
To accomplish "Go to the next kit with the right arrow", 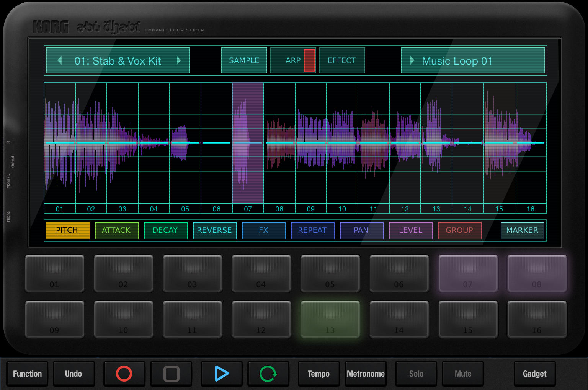I will pos(178,60).
